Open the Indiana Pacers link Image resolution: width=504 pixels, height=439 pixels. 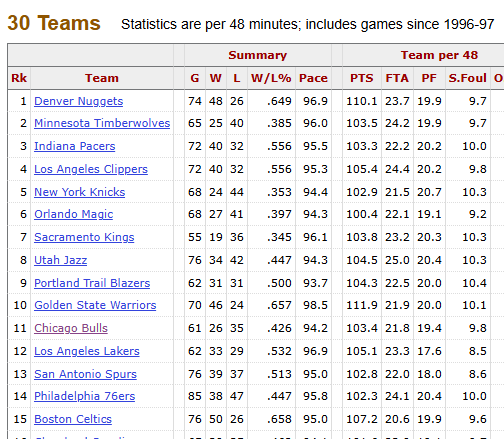pos(75,146)
